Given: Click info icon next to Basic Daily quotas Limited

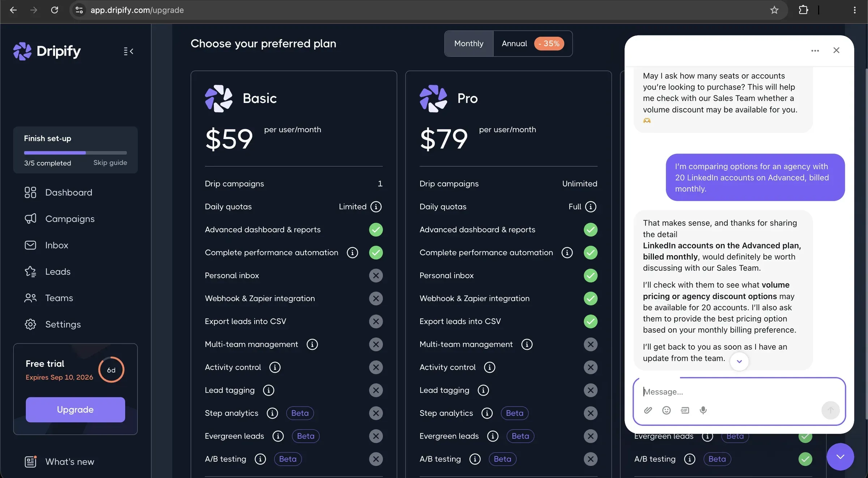Looking at the screenshot, I should tap(376, 207).
